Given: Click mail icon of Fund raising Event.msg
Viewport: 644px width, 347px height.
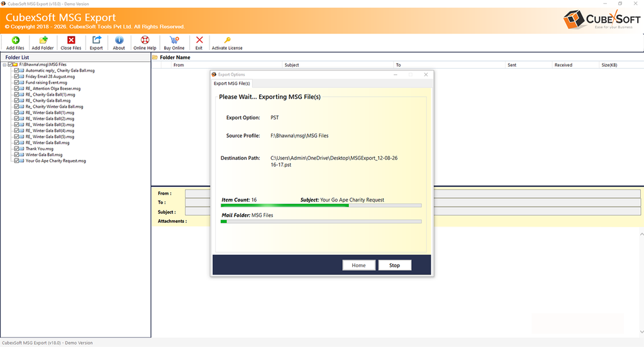Looking at the screenshot, I should (22, 82).
